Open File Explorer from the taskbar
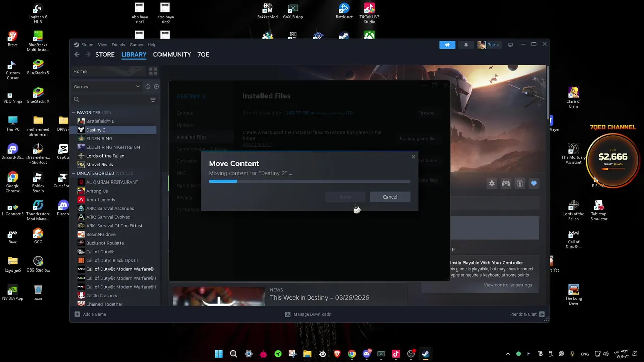 [x=307, y=354]
